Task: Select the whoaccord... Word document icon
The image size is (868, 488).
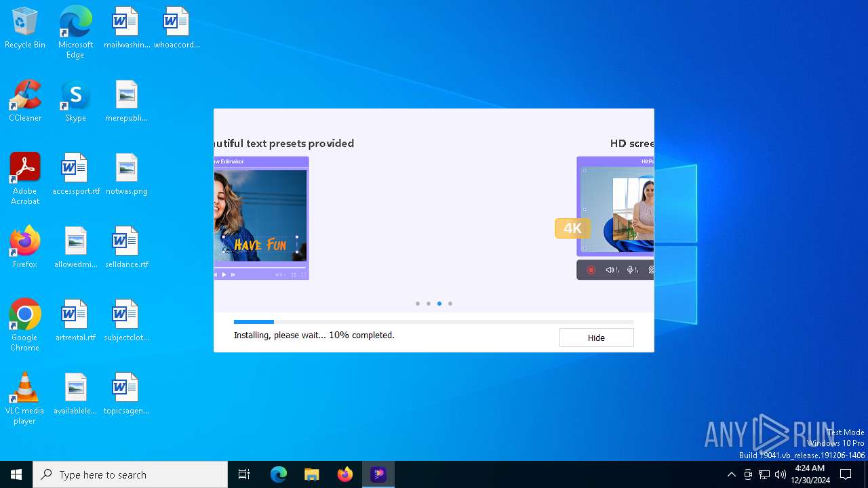Action: click(x=176, y=28)
